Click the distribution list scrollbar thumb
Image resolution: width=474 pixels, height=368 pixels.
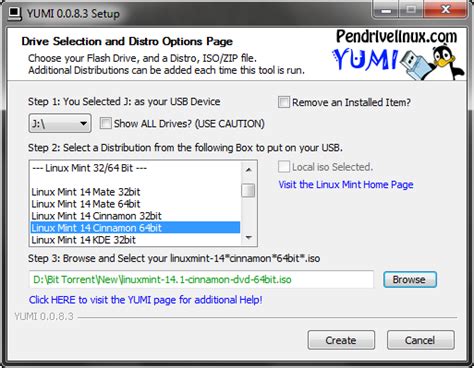coord(248,190)
